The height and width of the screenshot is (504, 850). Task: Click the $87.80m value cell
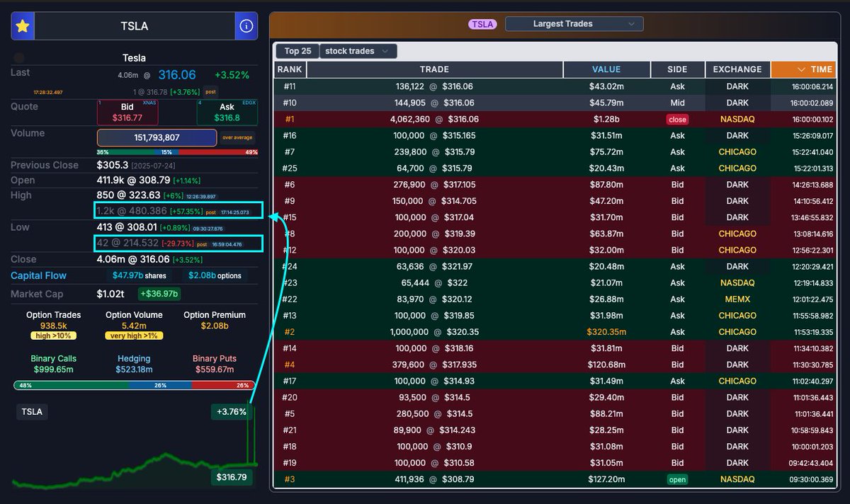606,185
